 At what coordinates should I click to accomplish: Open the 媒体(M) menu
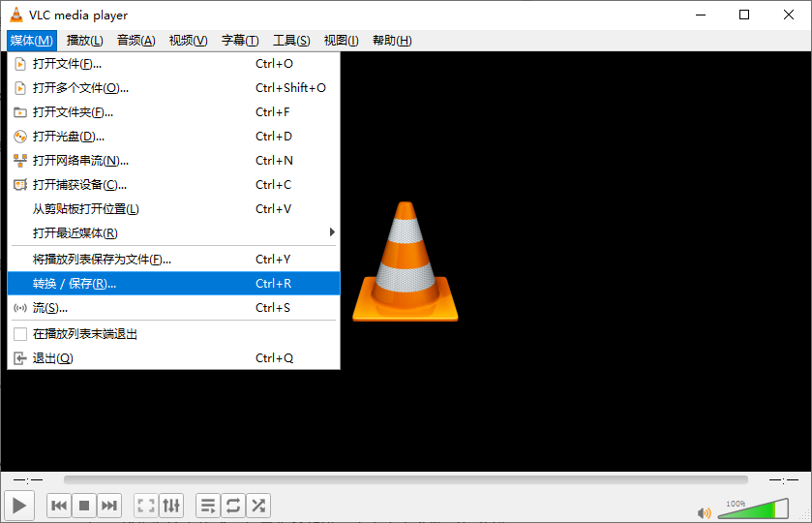click(x=32, y=41)
